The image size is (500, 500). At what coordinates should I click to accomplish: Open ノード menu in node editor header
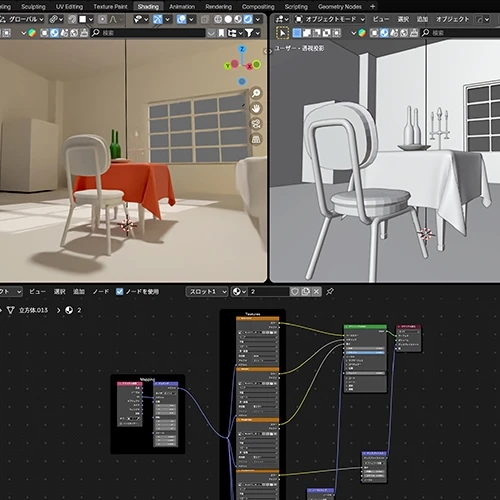pyautogui.click(x=100, y=292)
